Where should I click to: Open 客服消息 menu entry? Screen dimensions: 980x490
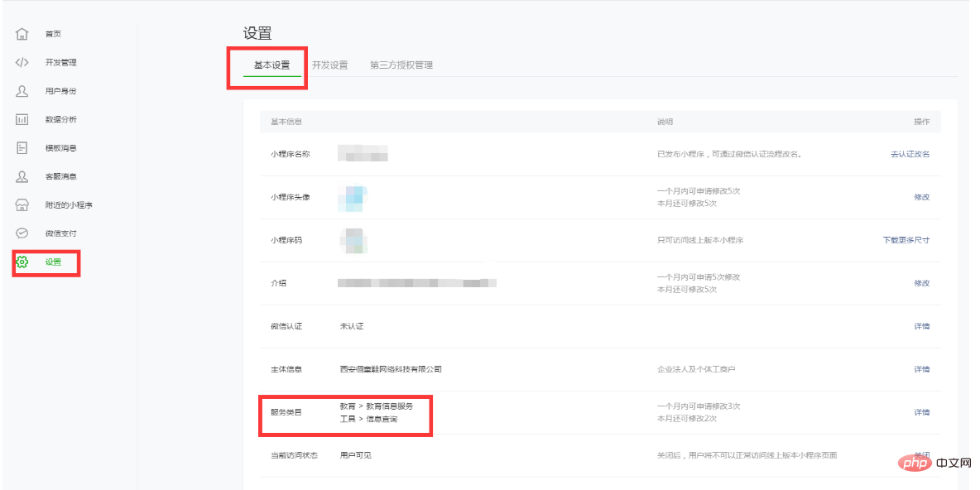60,176
